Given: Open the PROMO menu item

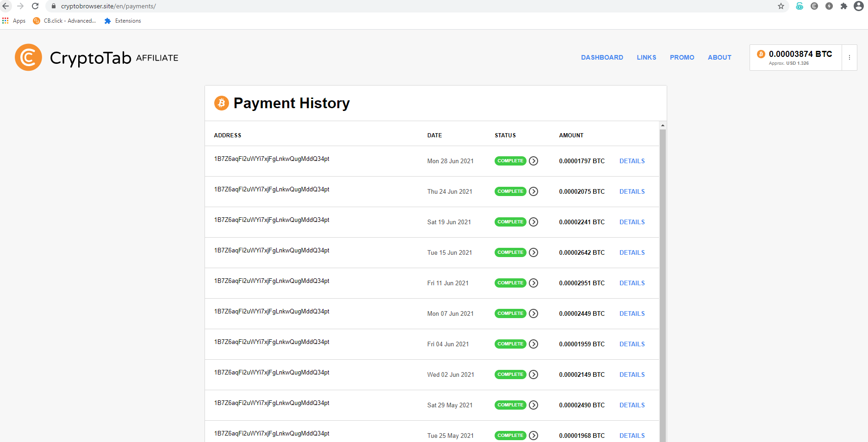Looking at the screenshot, I should [682, 57].
